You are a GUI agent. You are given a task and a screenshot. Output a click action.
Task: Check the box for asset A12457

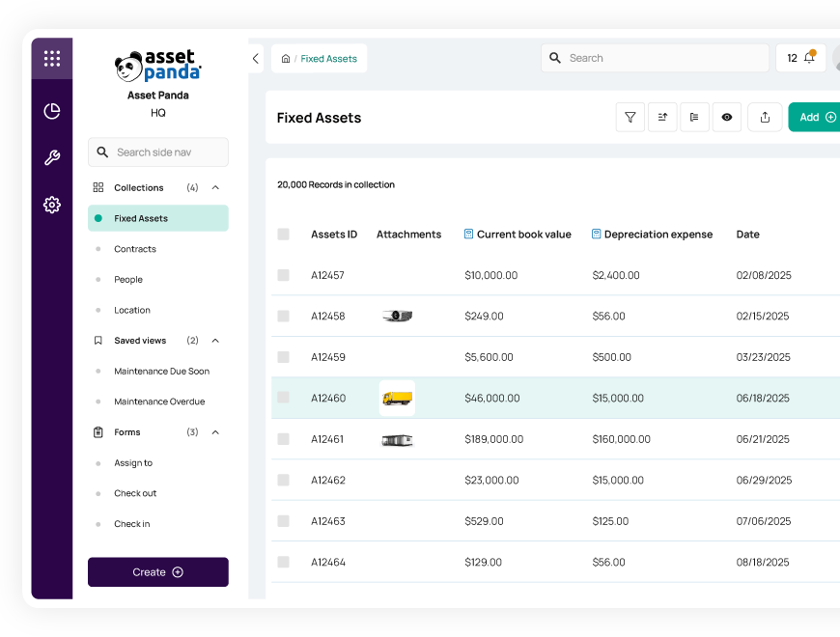click(284, 275)
